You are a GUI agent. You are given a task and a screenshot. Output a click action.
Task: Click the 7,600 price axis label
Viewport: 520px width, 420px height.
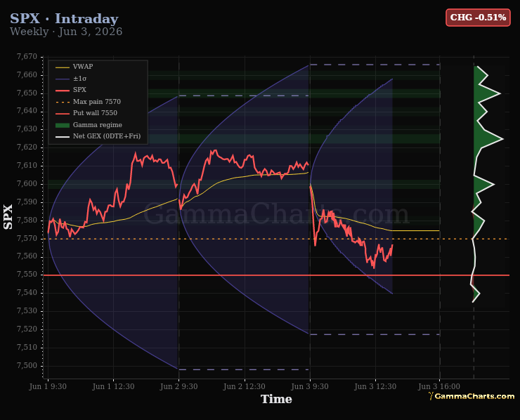point(27,183)
